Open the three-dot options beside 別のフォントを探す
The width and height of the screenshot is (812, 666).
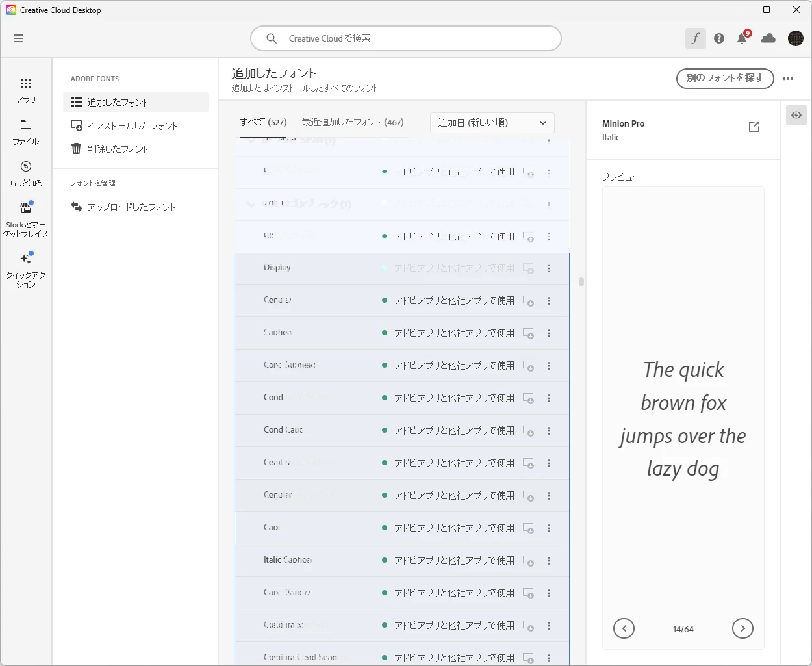coord(788,79)
